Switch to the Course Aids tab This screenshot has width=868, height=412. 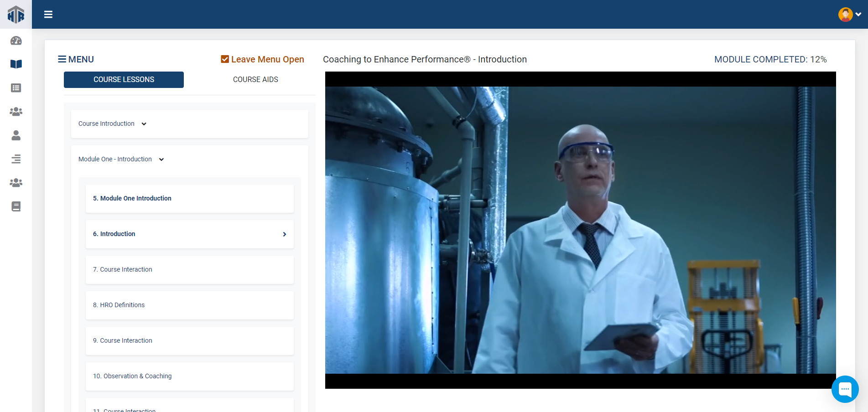click(255, 80)
